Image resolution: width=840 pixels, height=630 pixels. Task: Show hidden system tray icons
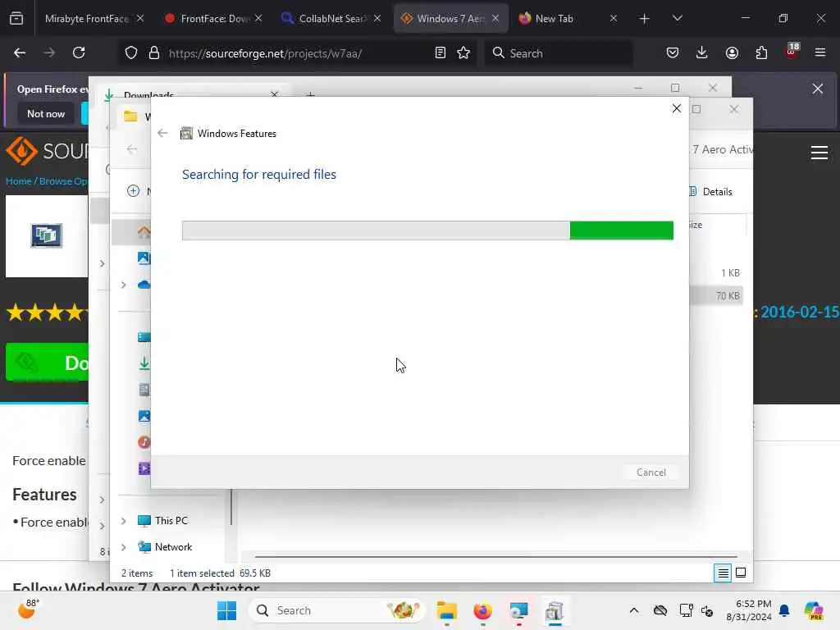pos(634,610)
